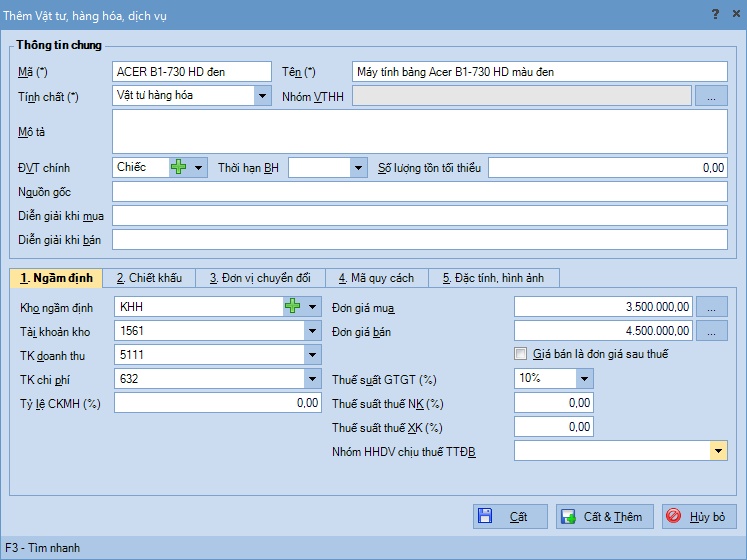Open the 3. Đơn vị chuyển đổi tab

261,278
